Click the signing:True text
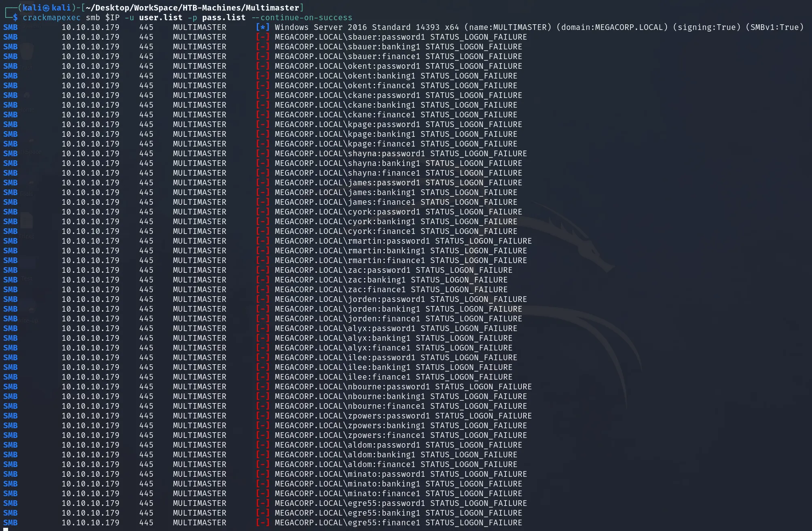Viewport: 812px width, 531px height. coord(706,27)
